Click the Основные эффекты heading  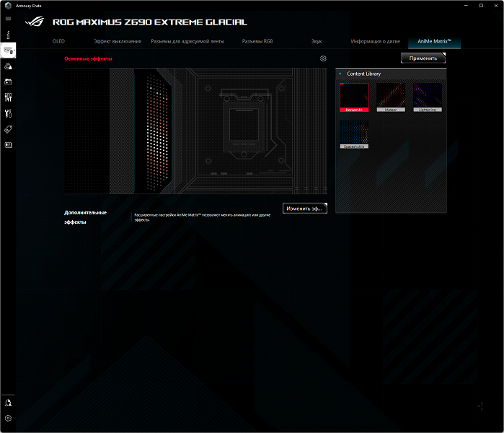88,58
